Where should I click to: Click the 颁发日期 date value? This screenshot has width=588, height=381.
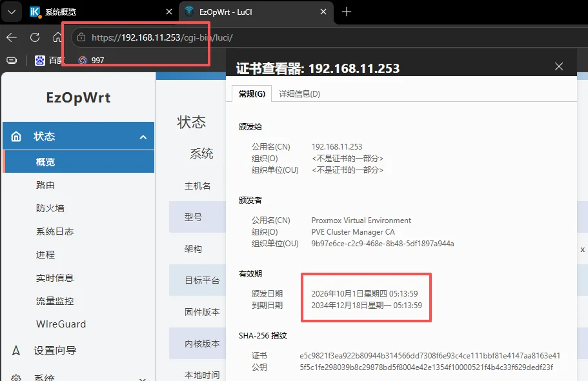click(x=365, y=294)
